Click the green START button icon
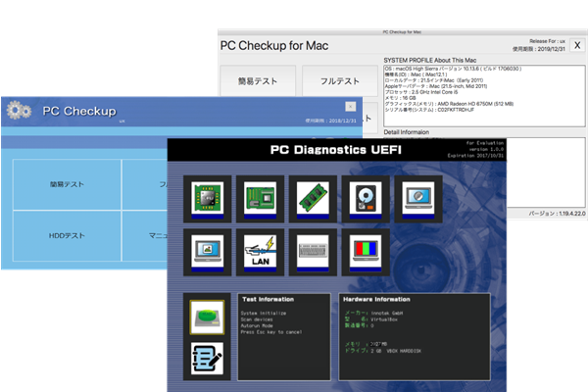Viewport: 588px width, 392px height. pyautogui.click(x=207, y=317)
